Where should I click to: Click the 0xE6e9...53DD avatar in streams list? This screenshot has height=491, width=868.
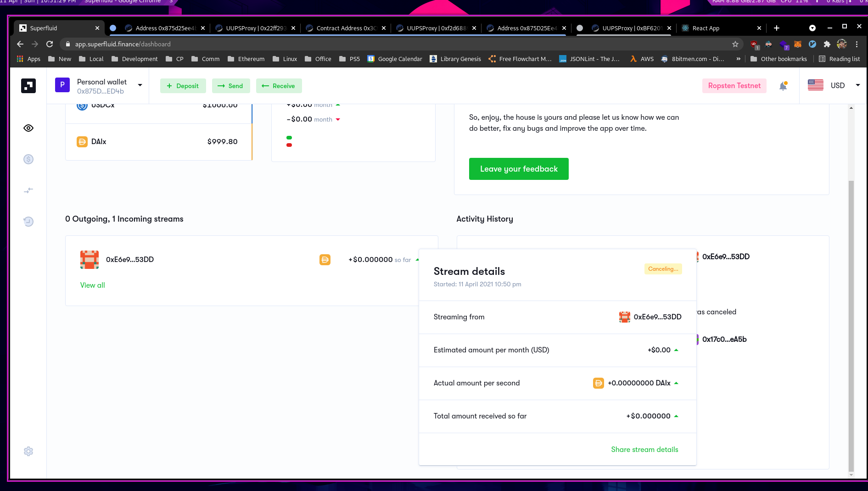pyautogui.click(x=90, y=260)
